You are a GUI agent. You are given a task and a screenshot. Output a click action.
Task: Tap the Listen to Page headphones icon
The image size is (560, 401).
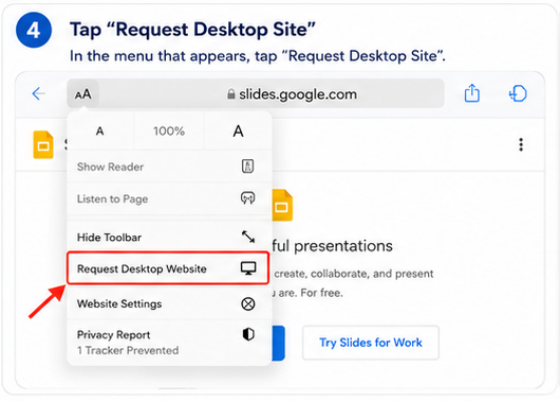point(248,198)
